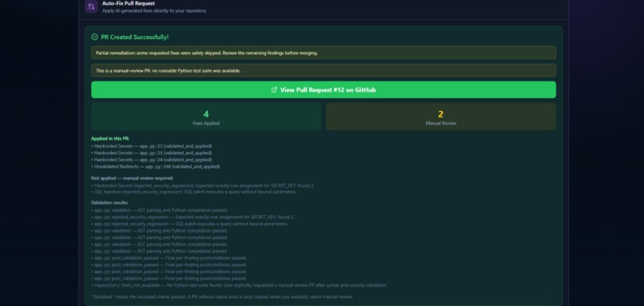Click the 'This is a manual-review PR' notice

click(x=324, y=70)
